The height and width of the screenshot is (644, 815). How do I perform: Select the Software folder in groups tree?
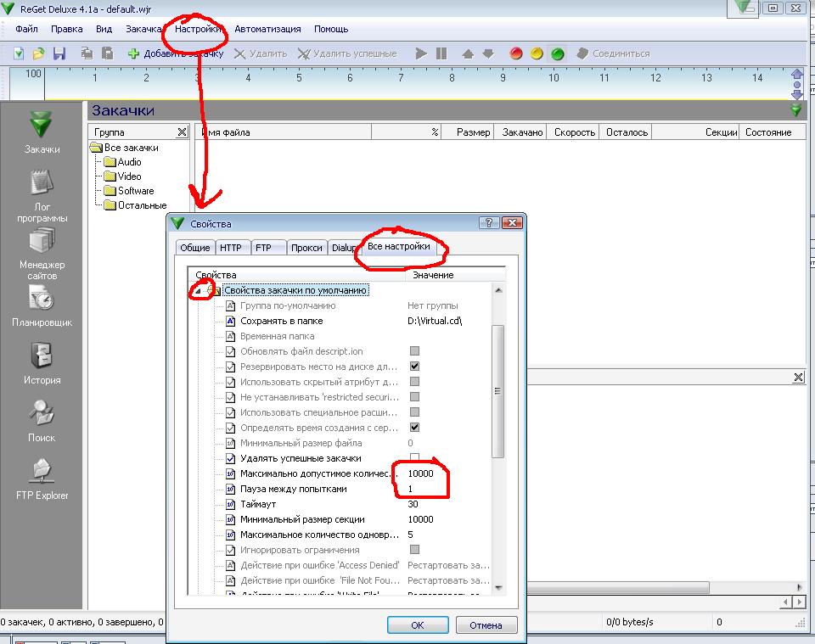pyautogui.click(x=135, y=191)
